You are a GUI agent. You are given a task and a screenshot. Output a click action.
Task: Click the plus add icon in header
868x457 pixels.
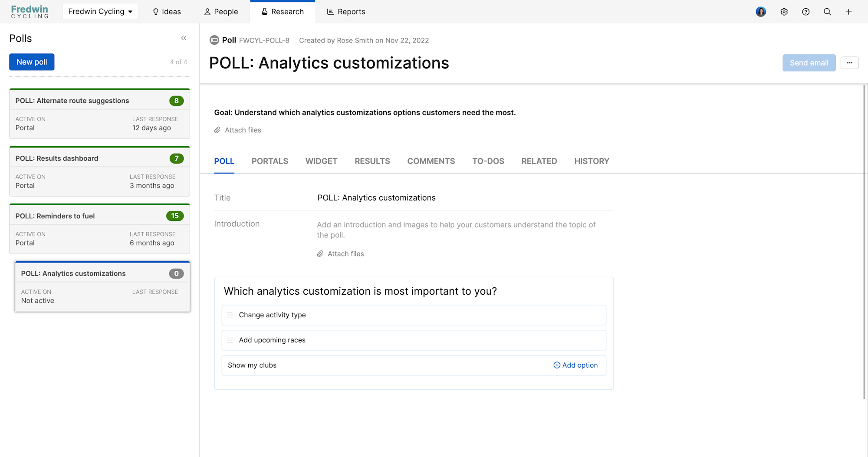click(x=848, y=12)
